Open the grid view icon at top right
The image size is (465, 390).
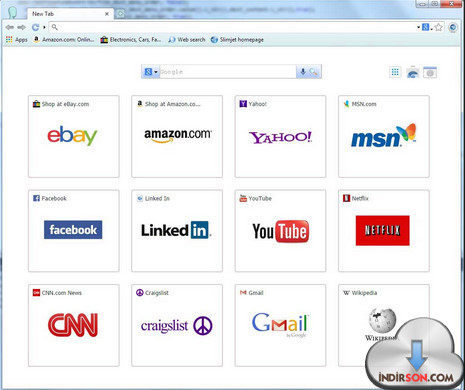pyautogui.click(x=395, y=72)
